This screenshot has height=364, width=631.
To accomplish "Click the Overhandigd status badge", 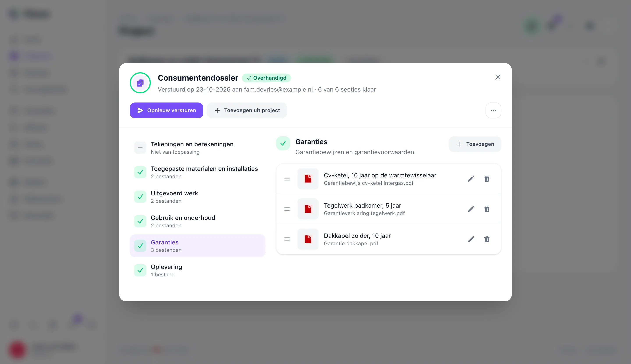I will click(266, 78).
